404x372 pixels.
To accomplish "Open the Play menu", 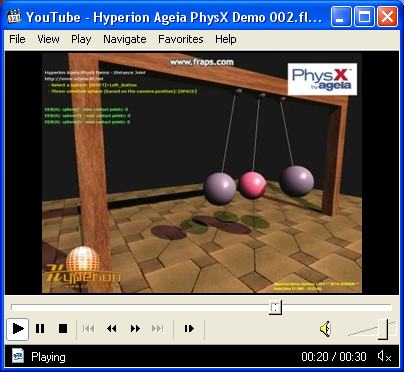I will [x=81, y=39].
